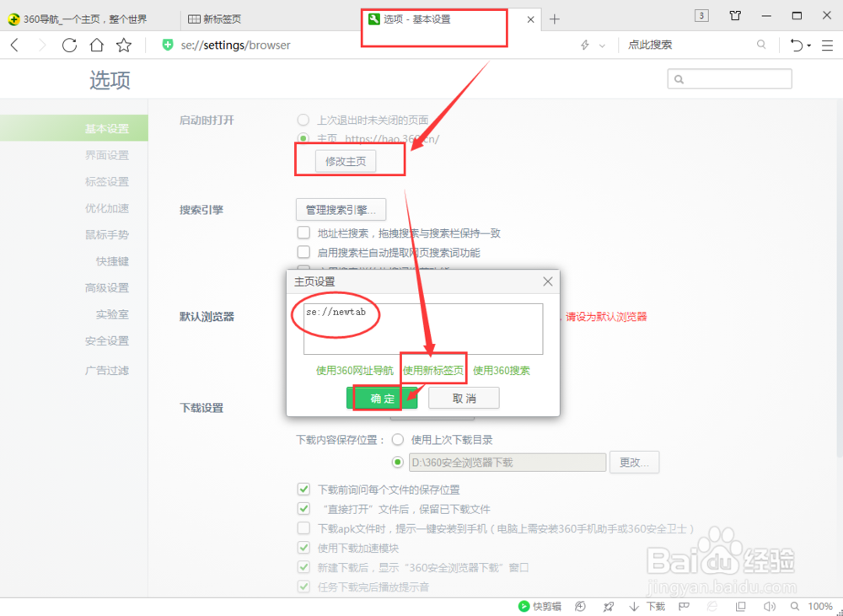Open dropdown next to undo icon
This screenshot has width=843, height=616.
click(809, 46)
